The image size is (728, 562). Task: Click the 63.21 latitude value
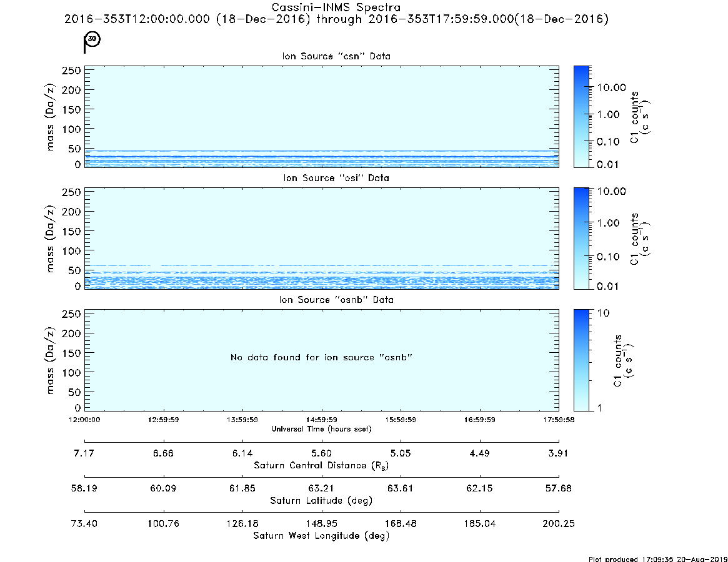pos(321,489)
